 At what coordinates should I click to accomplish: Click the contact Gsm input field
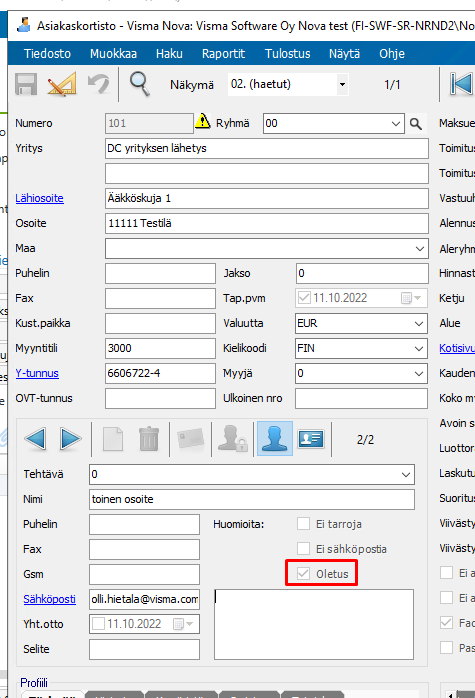click(144, 574)
